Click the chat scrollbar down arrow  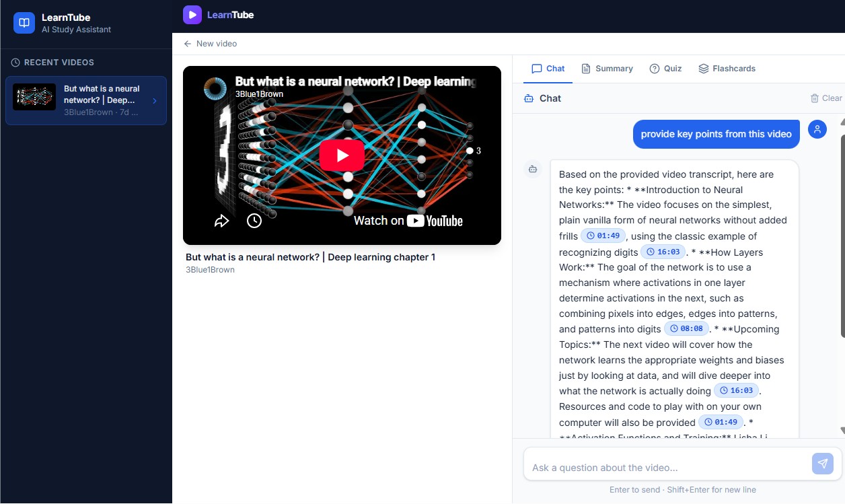(842, 431)
